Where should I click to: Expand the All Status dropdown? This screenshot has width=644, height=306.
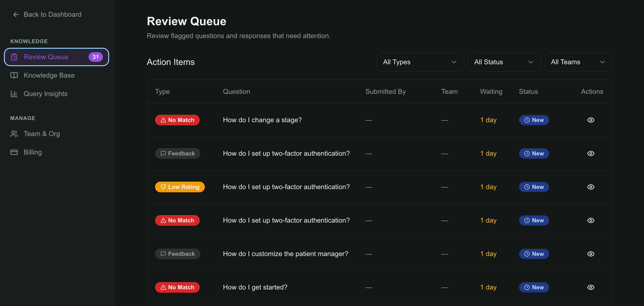504,62
